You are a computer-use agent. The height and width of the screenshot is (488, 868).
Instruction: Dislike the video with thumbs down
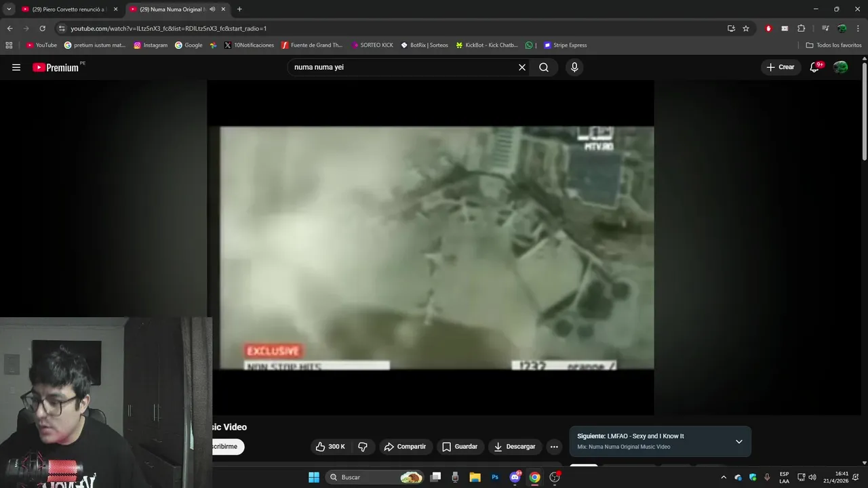[363, 447]
